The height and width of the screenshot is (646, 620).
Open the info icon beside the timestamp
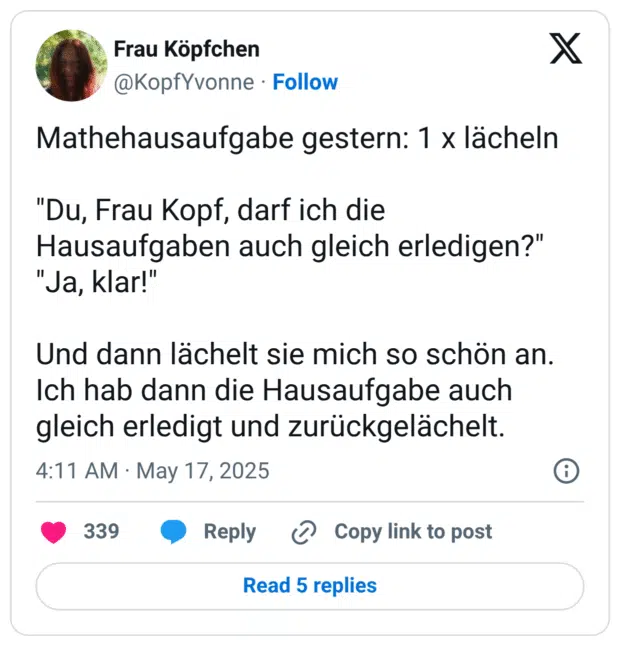566,471
